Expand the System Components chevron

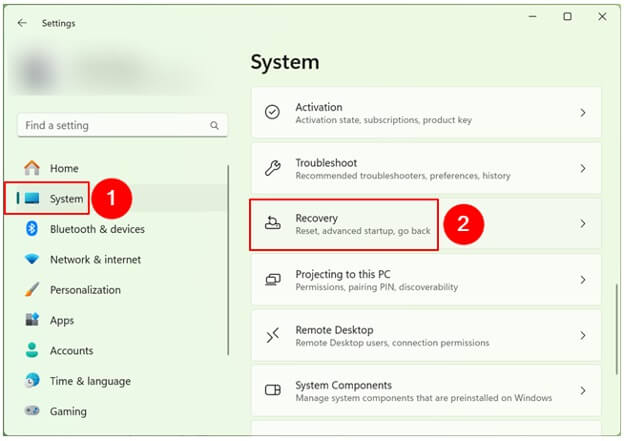click(x=583, y=390)
